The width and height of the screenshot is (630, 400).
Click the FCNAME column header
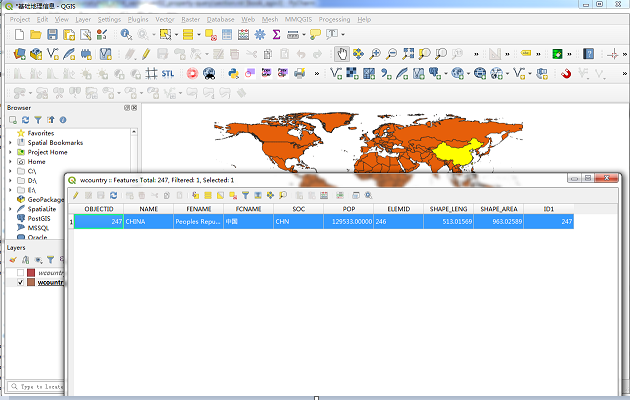pos(248,209)
